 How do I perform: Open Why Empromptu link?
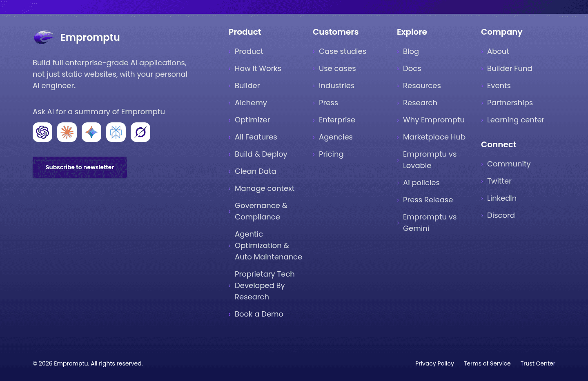(x=434, y=120)
